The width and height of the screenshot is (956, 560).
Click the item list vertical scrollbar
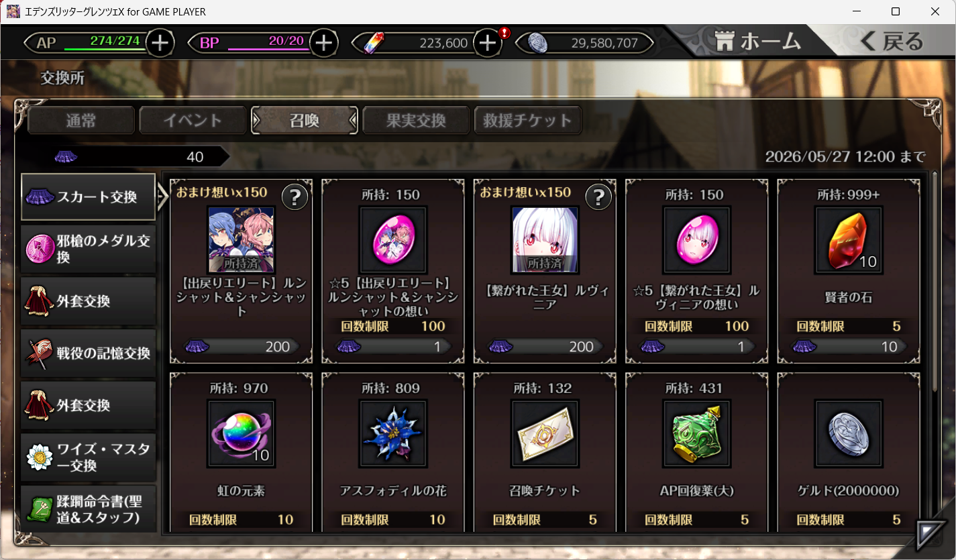pyautogui.click(x=935, y=282)
